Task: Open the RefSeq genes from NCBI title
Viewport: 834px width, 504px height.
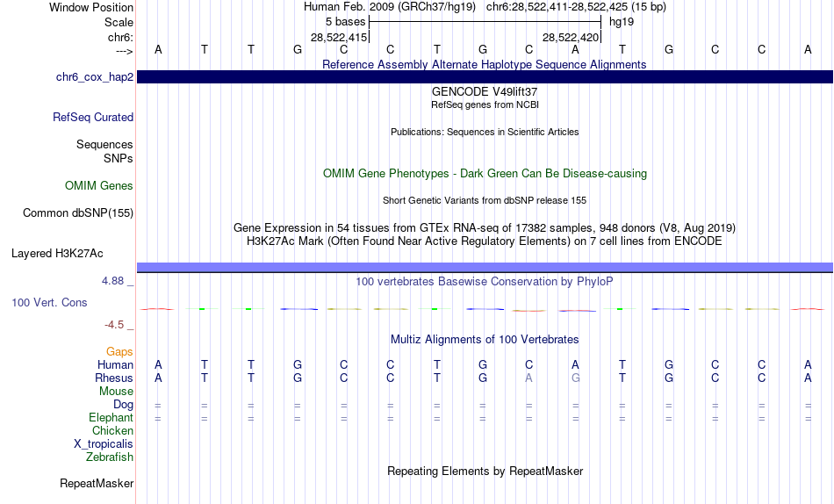Action: point(485,104)
